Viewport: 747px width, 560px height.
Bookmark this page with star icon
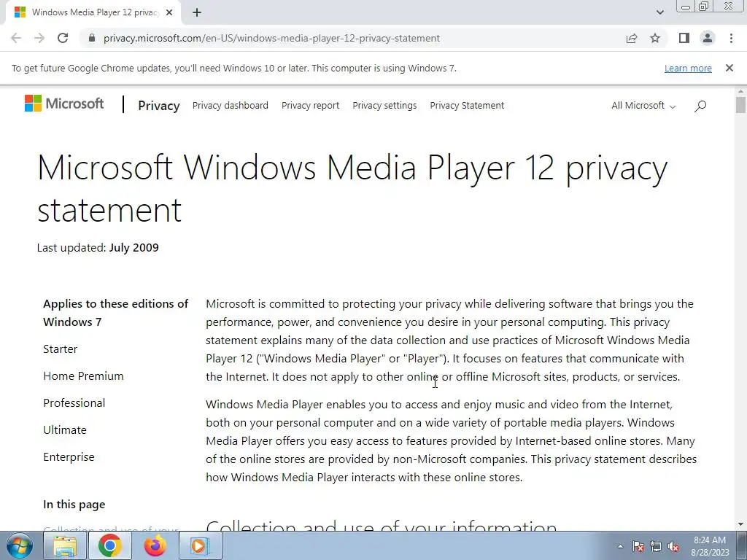coord(655,38)
